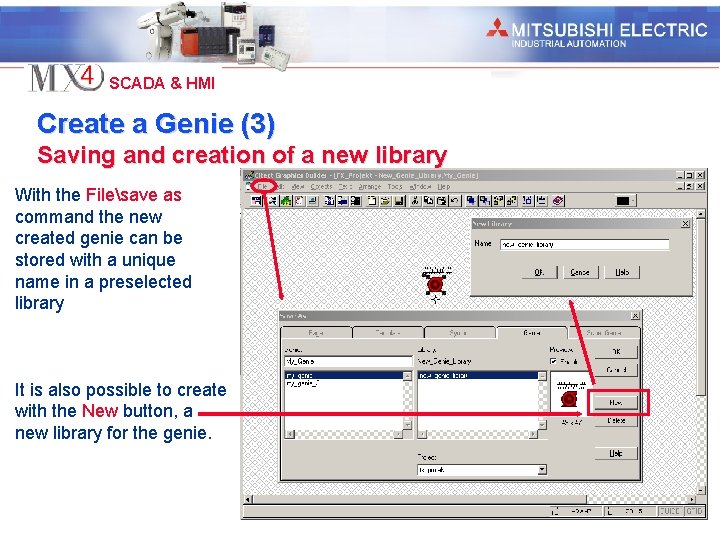The image size is (720, 540).
Task: Click the Paste toolbar icon
Action: coord(441,201)
